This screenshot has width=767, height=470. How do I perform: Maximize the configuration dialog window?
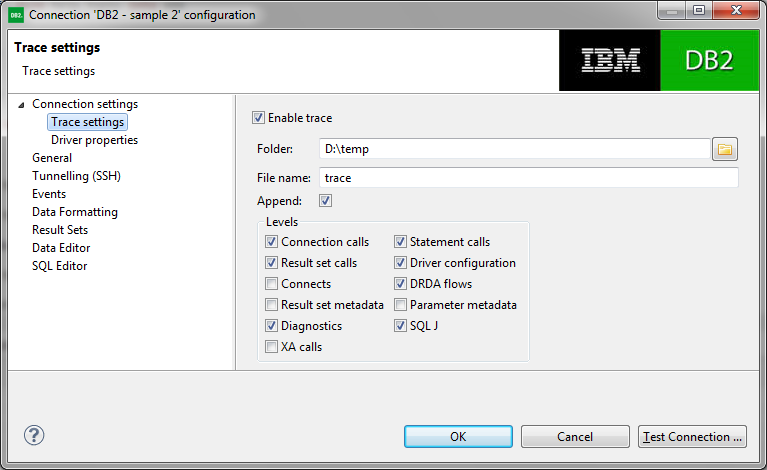coord(699,11)
